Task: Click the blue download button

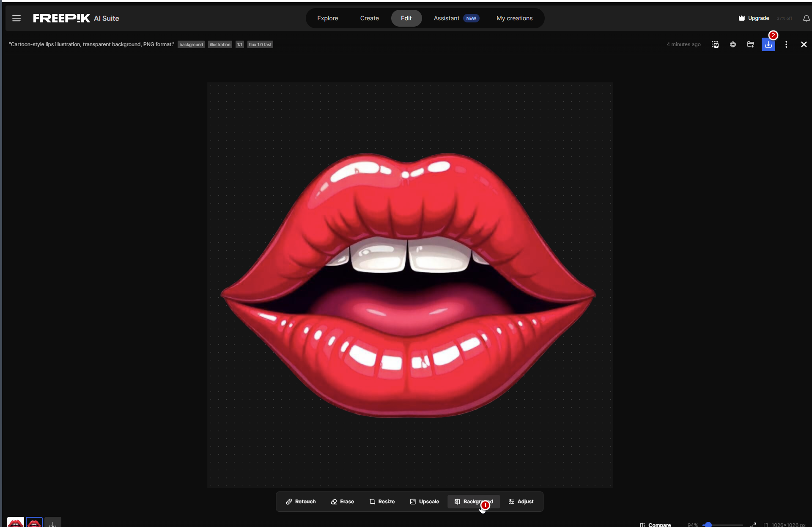Action: pyautogui.click(x=768, y=45)
